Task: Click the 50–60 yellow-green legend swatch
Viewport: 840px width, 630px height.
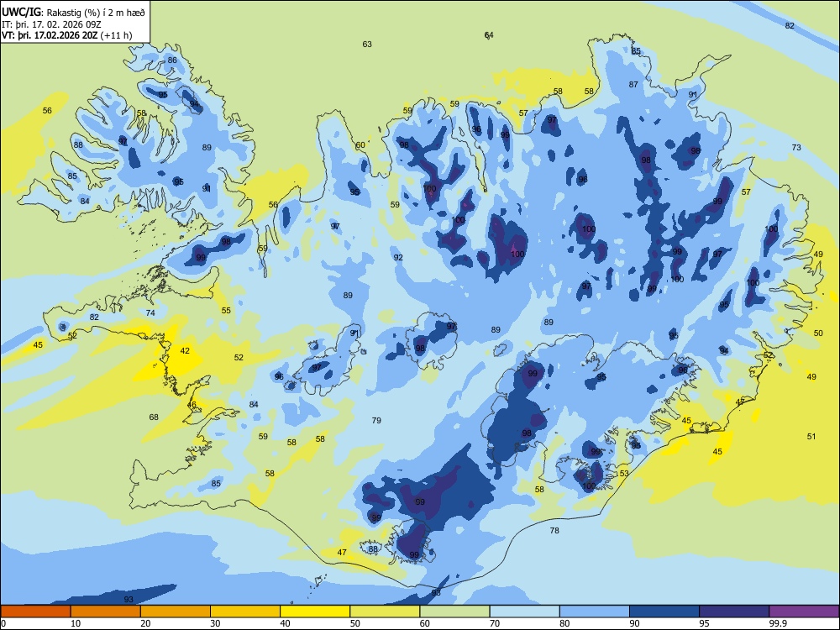Action: (x=385, y=612)
